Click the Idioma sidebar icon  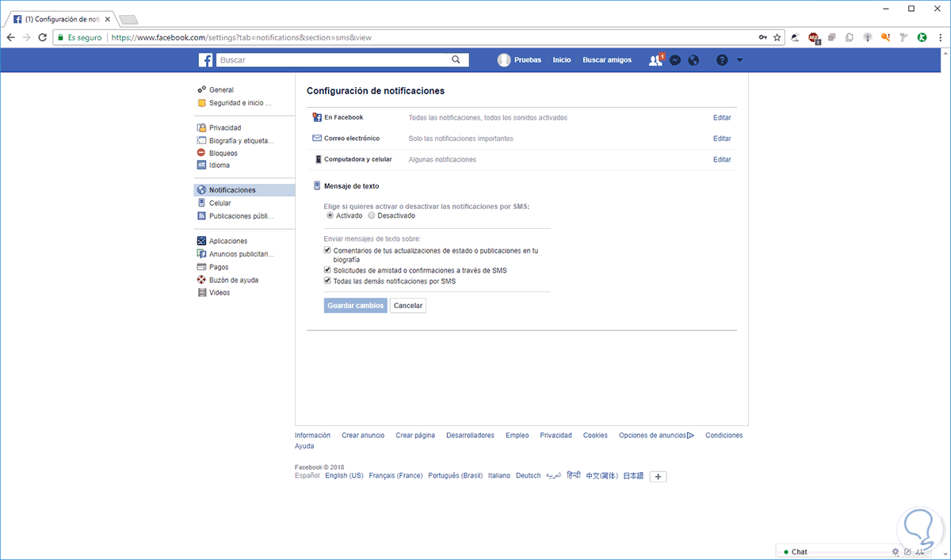pyautogui.click(x=201, y=166)
